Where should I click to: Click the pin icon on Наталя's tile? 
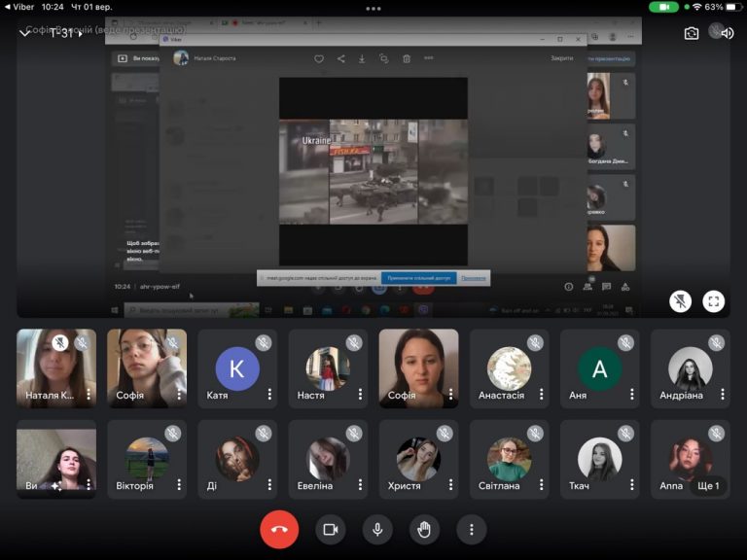coord(60,342)
